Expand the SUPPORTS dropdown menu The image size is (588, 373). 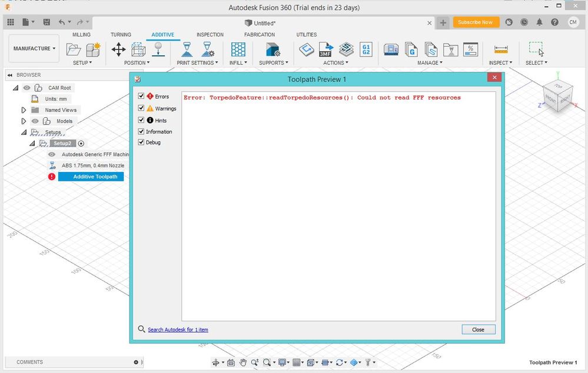[273, 62]
